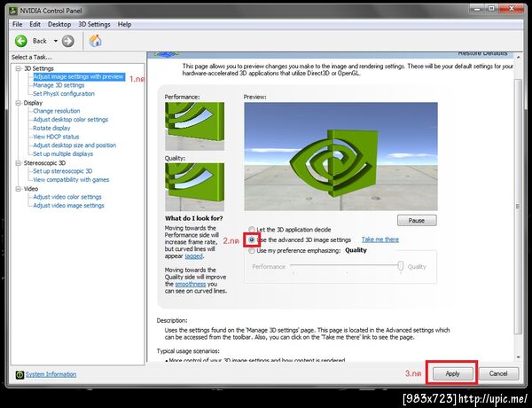Image resolution: width=532 pixels, height=408 pixels.
Task: Click the scrollbar up arrow of settings page
Action: pyautogui.click(x=518, y=57)
